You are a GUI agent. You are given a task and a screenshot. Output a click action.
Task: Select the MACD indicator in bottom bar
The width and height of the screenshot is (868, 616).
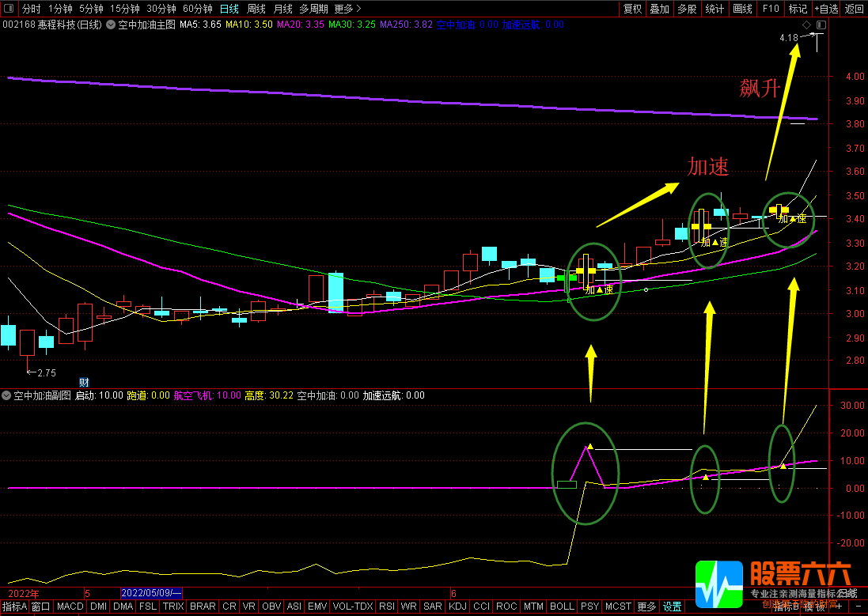point(70,607)
